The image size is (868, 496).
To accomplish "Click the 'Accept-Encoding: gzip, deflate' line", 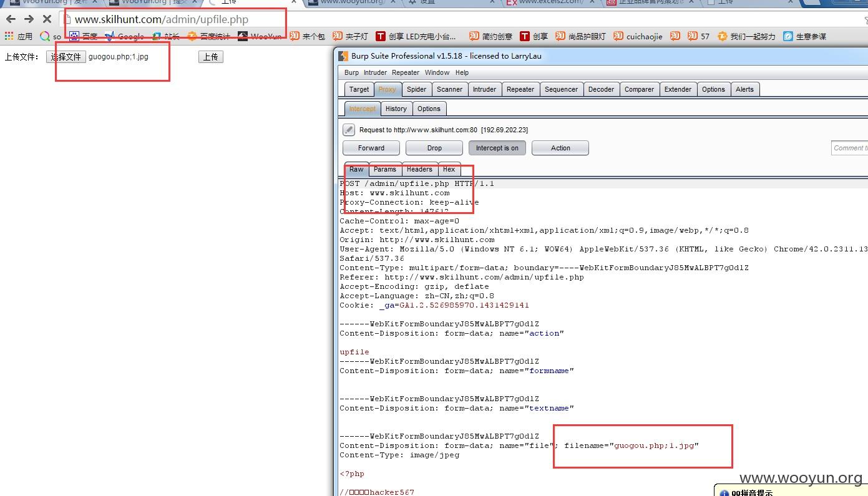I will [x=414, y=286].
